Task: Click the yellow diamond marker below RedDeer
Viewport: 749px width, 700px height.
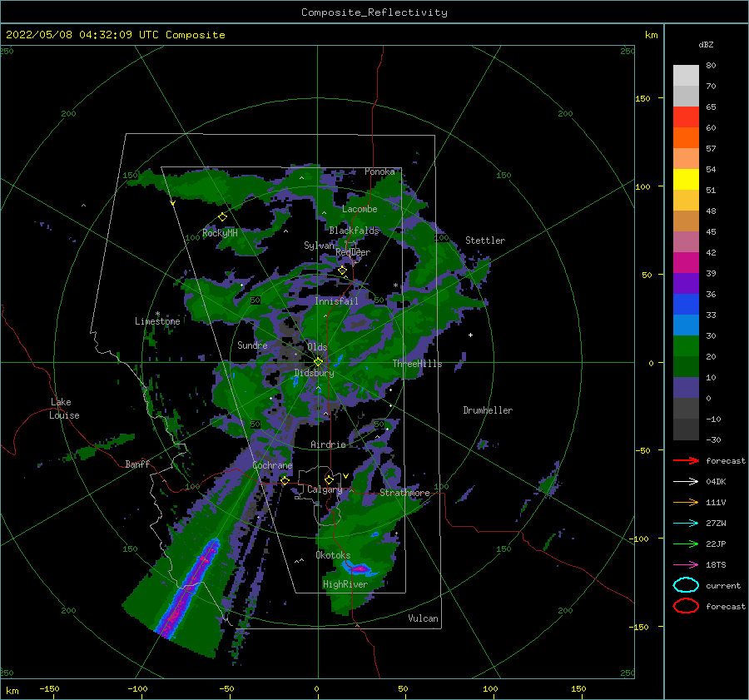Action: click(x=342, y=271)
